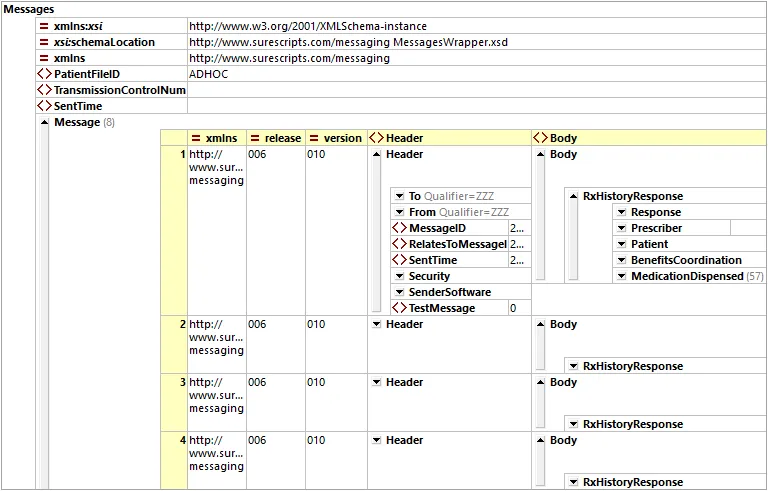Viewport: 768px width, 491px height.
Task: Collapse the Header in row 1
Action: [x=376, y=154]
